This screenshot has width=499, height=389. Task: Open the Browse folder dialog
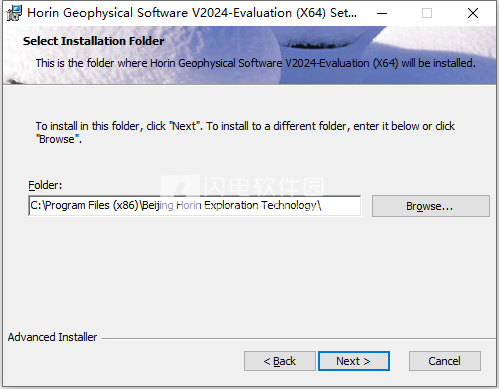coord(431,206)
